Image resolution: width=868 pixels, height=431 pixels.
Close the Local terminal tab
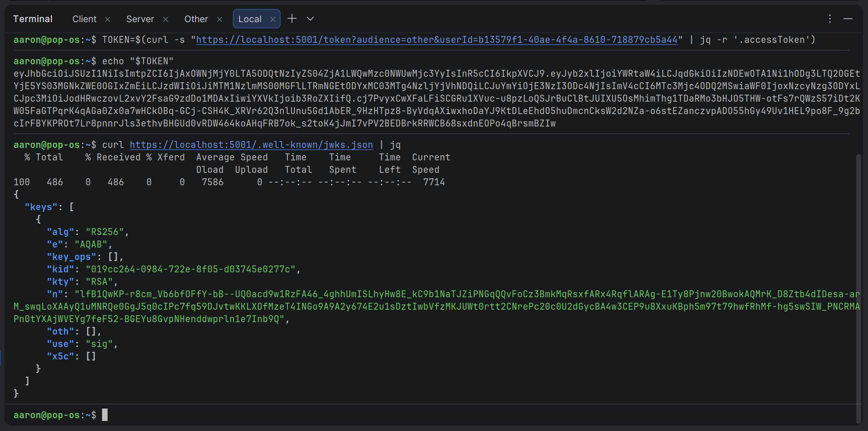point(273,19)
